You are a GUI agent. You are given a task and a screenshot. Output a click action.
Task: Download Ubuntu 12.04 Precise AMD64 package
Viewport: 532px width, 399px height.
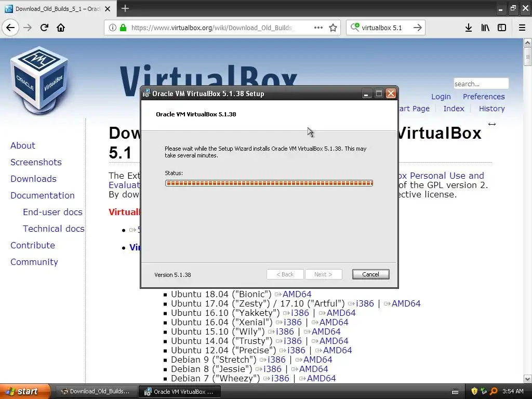(337, 350)
